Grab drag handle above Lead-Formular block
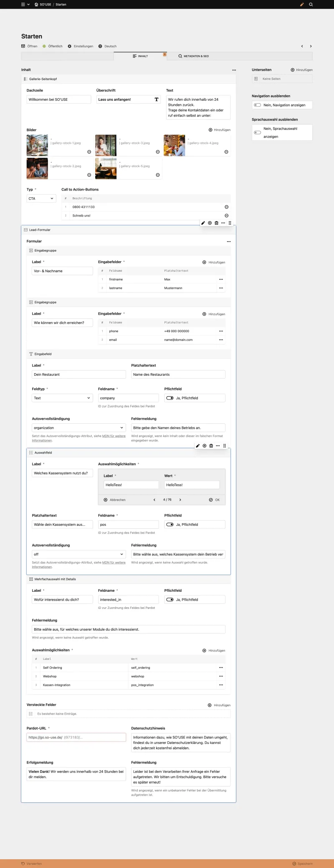Image resolution: width=334 pixels, height=868 pixels. [230, 223]
